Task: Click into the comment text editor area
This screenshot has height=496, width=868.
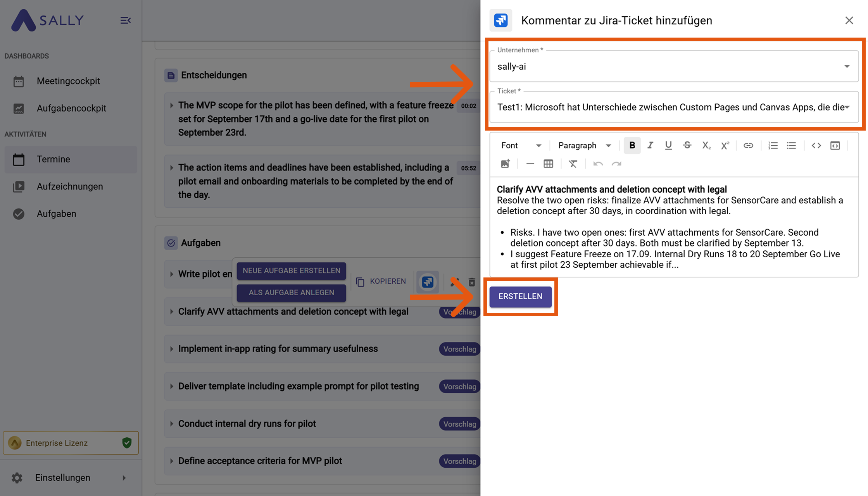Action: 674,227
